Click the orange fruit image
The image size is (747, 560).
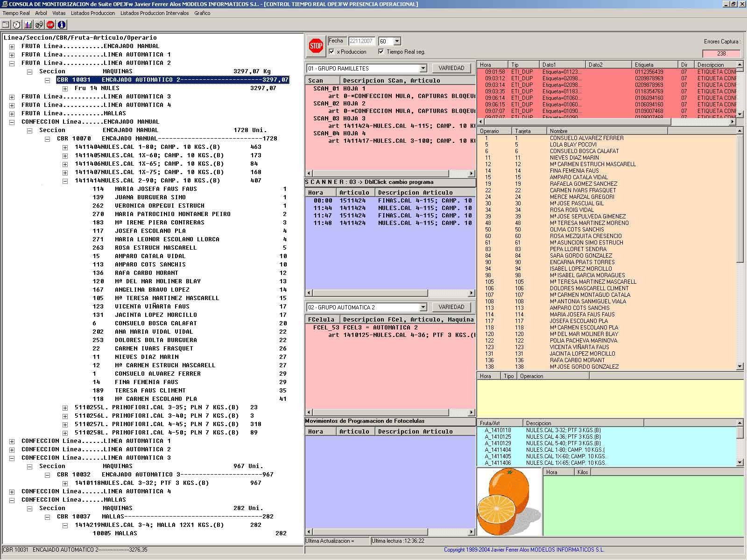(x=509, y=502)
